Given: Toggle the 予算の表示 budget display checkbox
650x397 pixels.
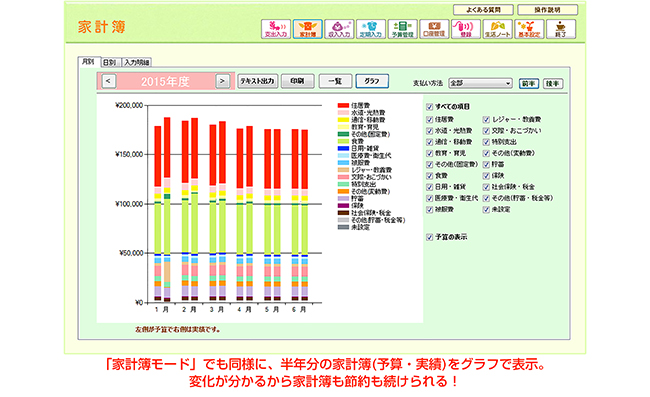Looking at the screenshot, I should click(x=429, y=237).
